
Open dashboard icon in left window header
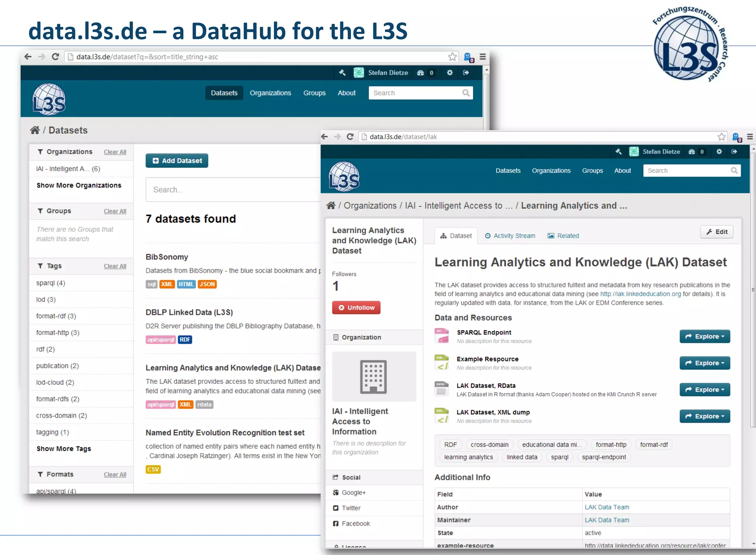pyautogui.click(x=420, y=73)
